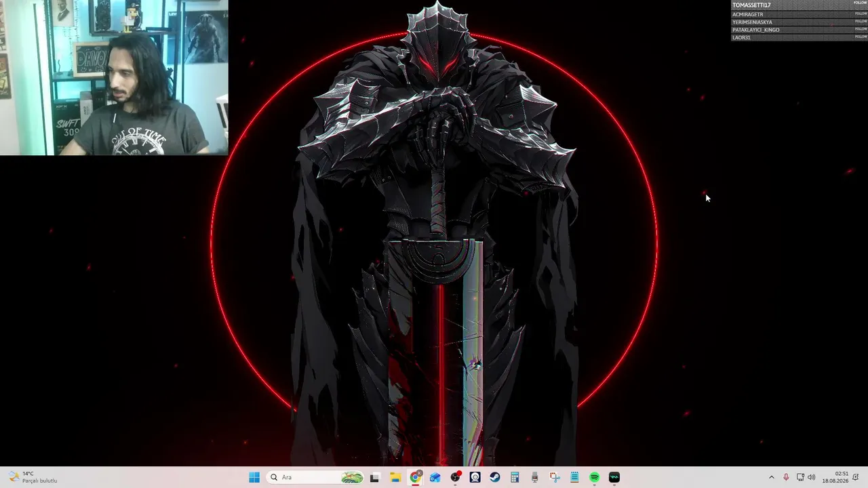Select the username YERIMSENIASKYA in the list
The width and height of the screenshot is (868, 488).
752,22
